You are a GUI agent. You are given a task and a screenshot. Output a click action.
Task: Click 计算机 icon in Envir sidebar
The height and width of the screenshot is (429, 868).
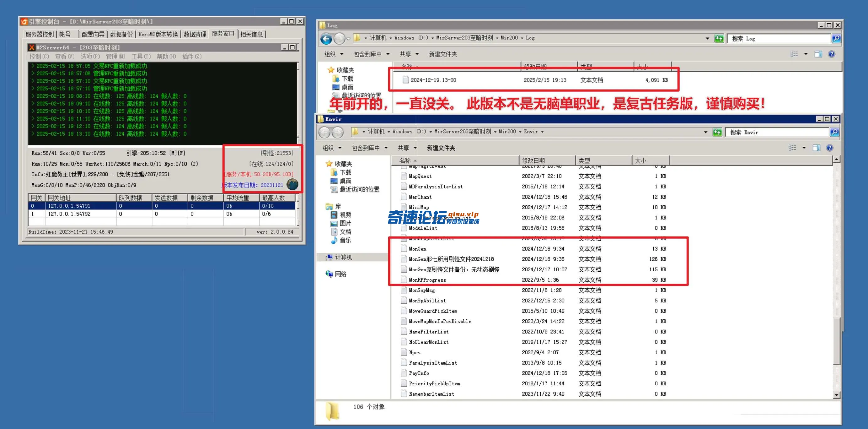(x=329, y=257)
